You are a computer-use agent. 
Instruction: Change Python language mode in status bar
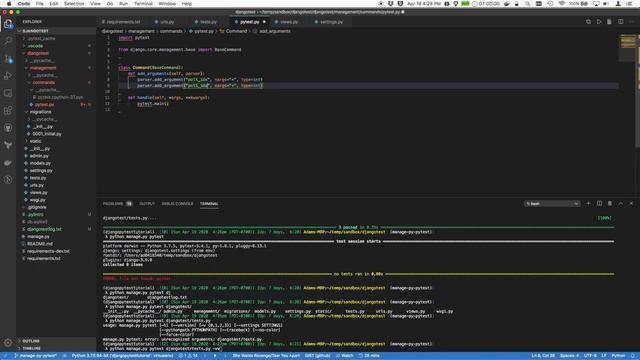(x=618, y=356)
